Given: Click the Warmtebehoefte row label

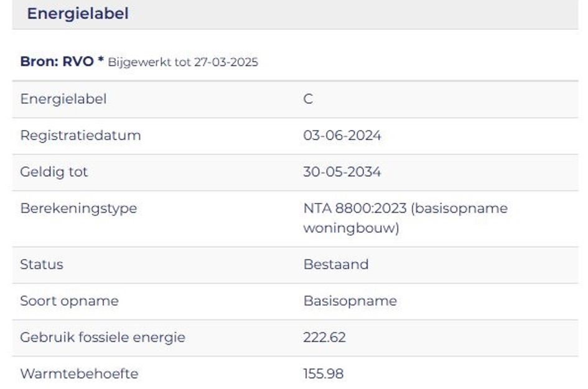Looking at the screenshot, I should click(79, 374).
